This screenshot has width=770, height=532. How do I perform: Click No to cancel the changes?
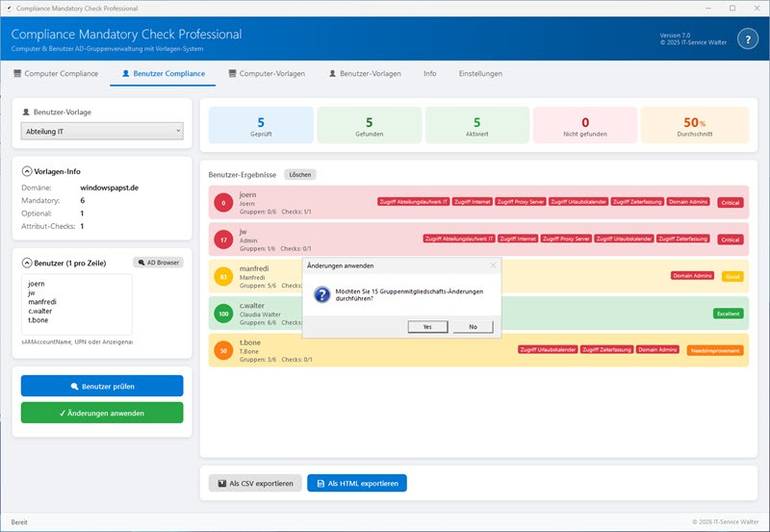click(473, 327)
